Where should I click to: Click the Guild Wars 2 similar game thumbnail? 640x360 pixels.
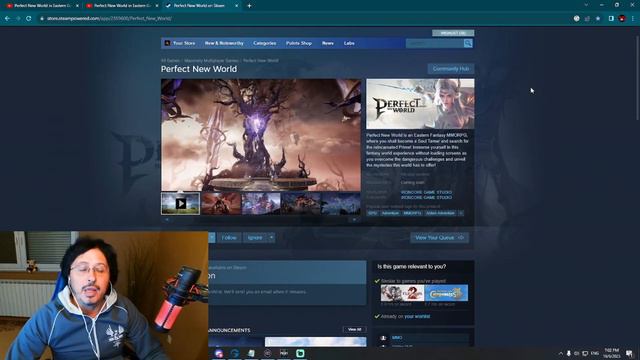click(x=402, y=293)
